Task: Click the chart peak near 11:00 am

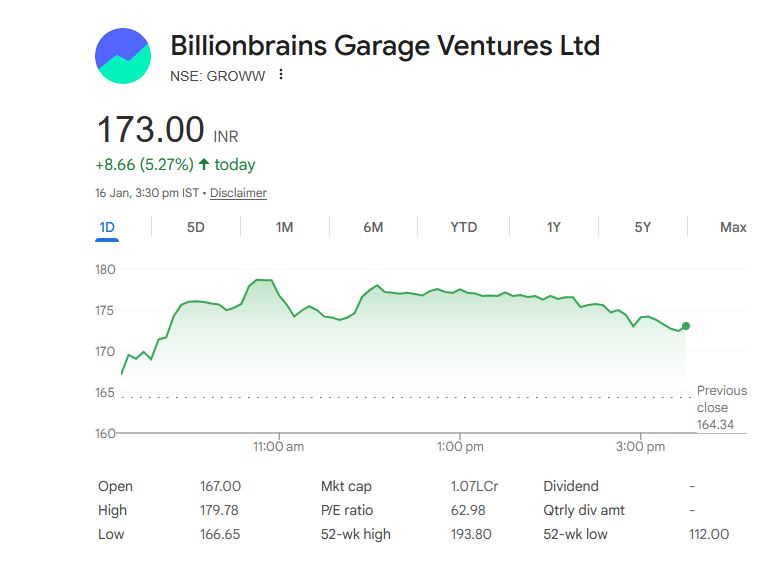Action: pyautogui.click(x=263, y=280)
